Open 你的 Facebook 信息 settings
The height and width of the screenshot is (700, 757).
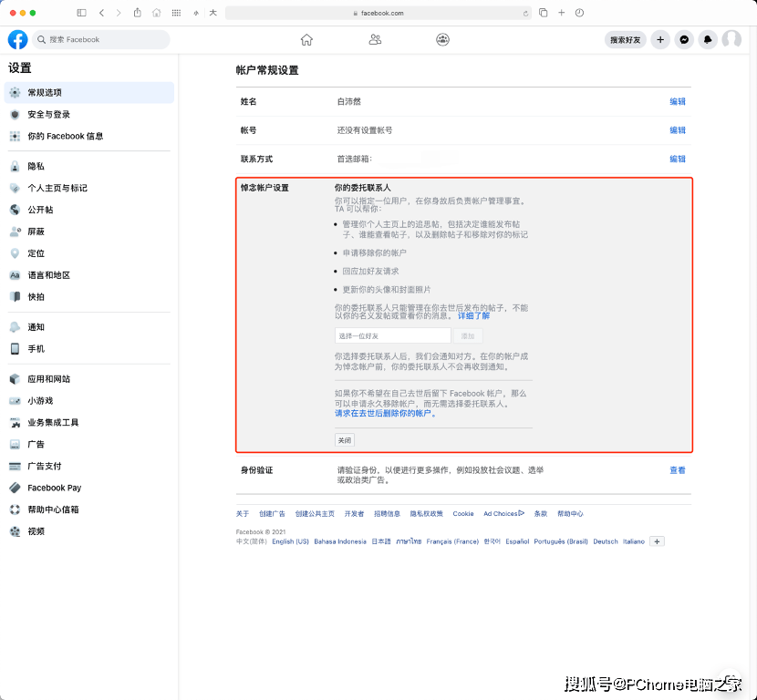tap(88, 136)
